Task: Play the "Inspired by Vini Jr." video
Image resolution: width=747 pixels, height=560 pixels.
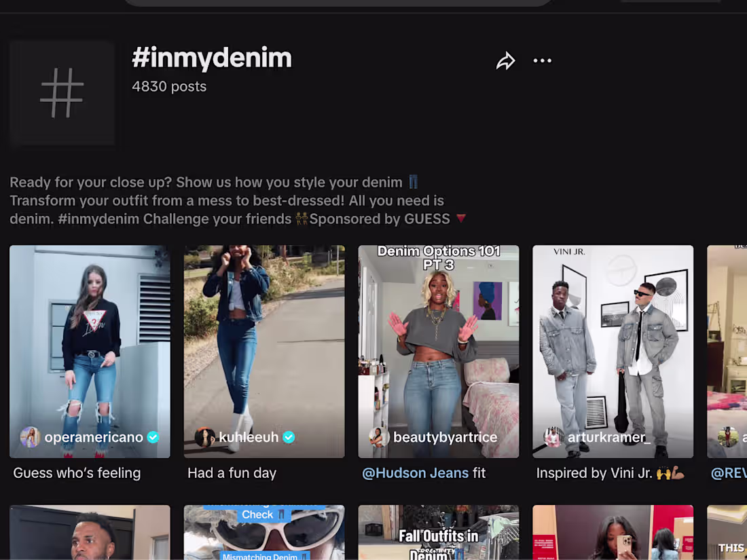Action: point(613,339)
